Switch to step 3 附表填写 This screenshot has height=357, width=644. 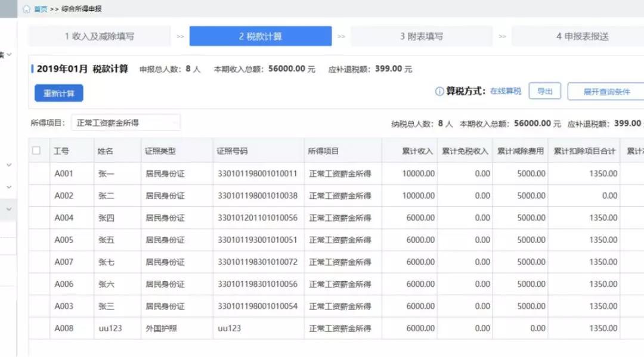click(x=421, y=36)
